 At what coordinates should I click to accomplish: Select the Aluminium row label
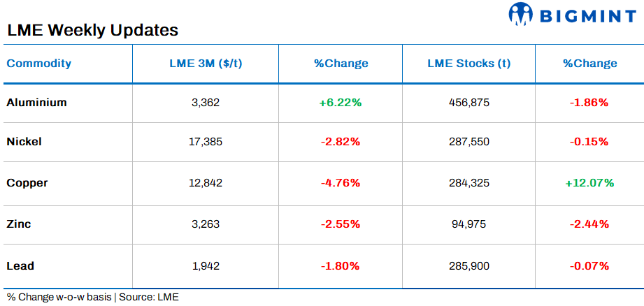[36, 103]
